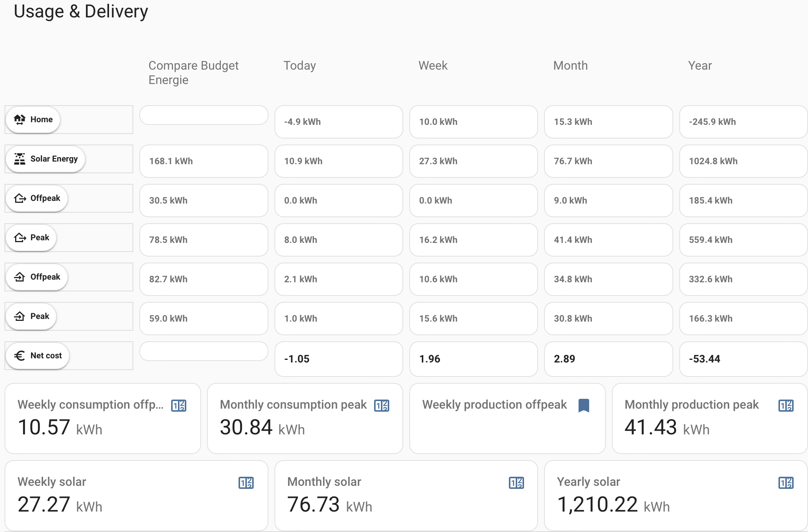
Task: Select Month Solar value 76.7 kWh
Action: pos(608,161)
